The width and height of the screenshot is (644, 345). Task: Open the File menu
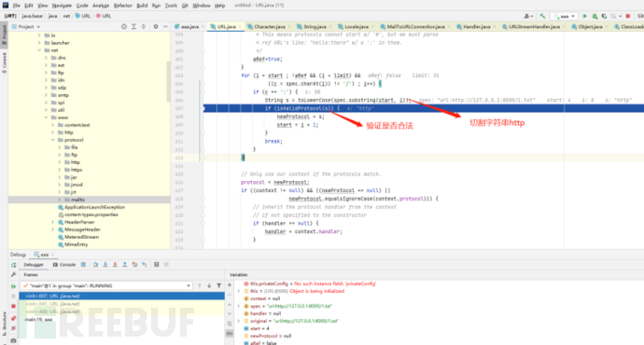pyautogui.click(x=17, y=6)
